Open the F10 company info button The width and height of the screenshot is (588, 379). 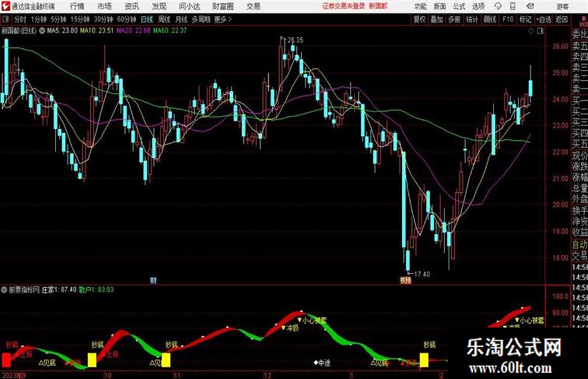coord(508,19)
